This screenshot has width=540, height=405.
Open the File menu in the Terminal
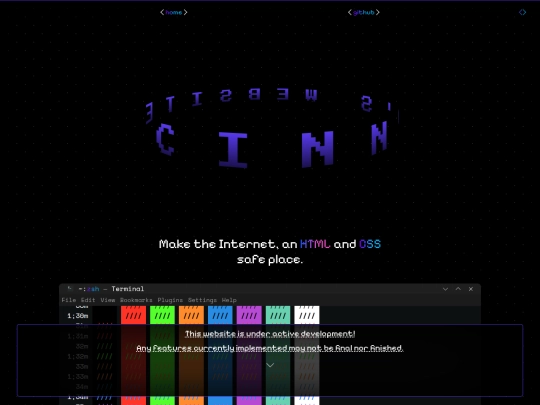pyautogui.click(x=69, y=300)
